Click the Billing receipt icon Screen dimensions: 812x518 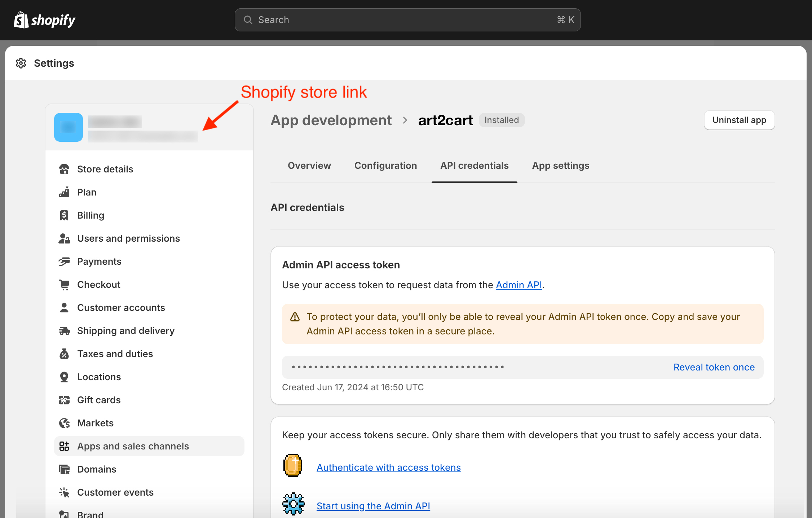[x=64, y=215]
